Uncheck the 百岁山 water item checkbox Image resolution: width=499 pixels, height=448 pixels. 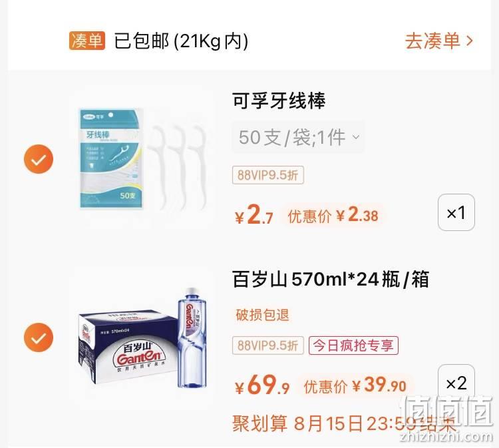click(x=39, y=337)
